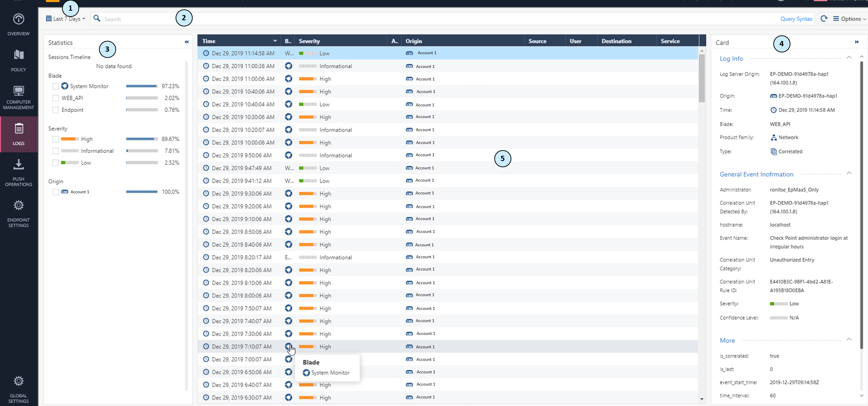Click Log Info section title
868x406 pixels.
click(x=731, y=59)
